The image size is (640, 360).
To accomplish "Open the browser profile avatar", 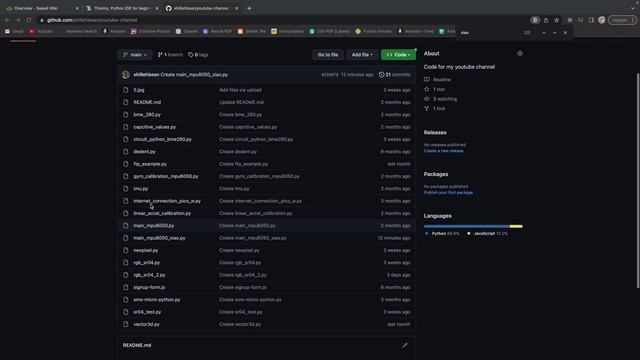I will coord(602,20).
